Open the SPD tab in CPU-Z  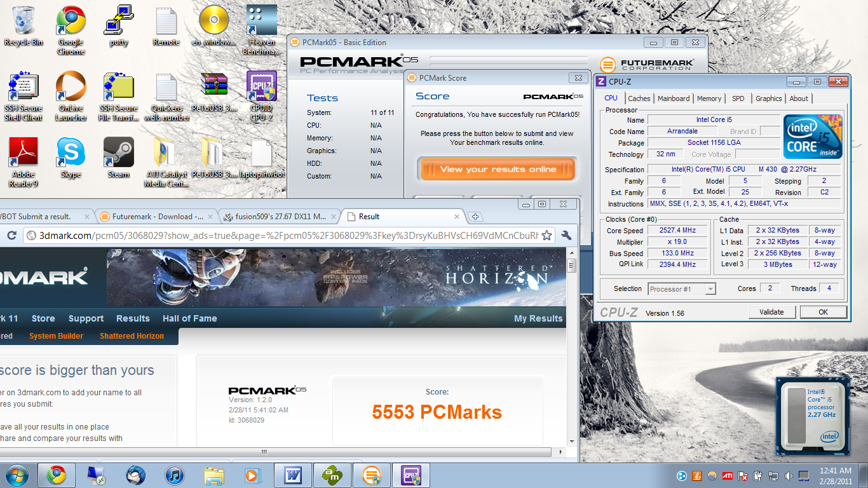coord(738,98)
